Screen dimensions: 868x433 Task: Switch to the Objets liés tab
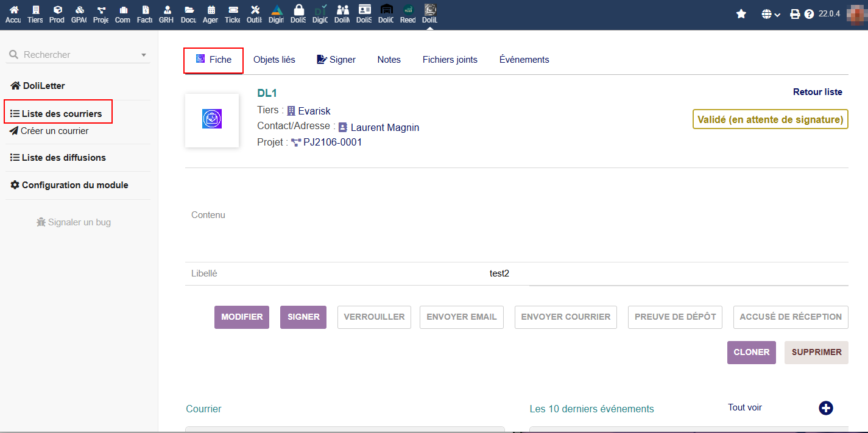tap(274, 60)
